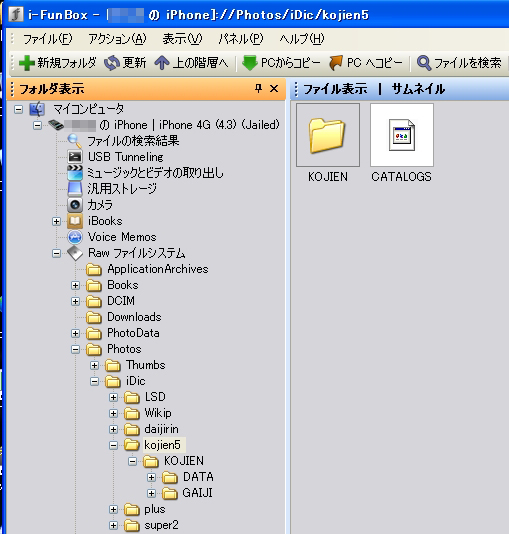Create a new folder with 新規フォルダ
The height and width of the screenshot is (534, 509).
[x=57, y=63]
